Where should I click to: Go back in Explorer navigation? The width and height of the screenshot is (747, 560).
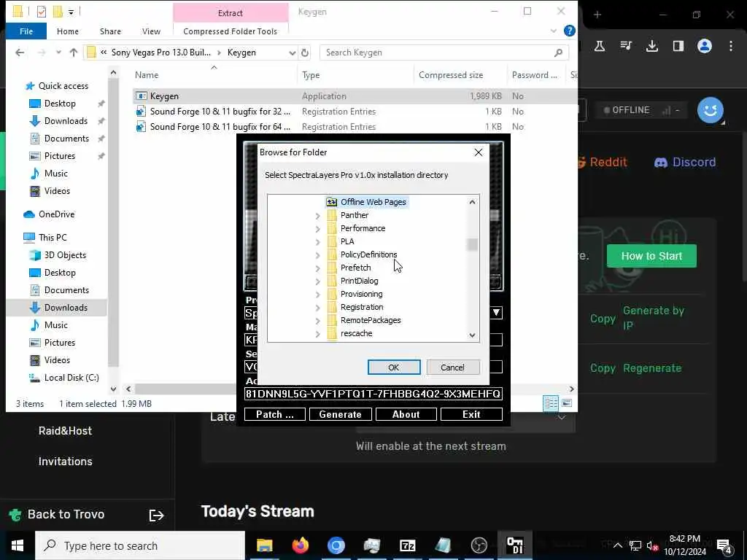click(x=20, y=52)
